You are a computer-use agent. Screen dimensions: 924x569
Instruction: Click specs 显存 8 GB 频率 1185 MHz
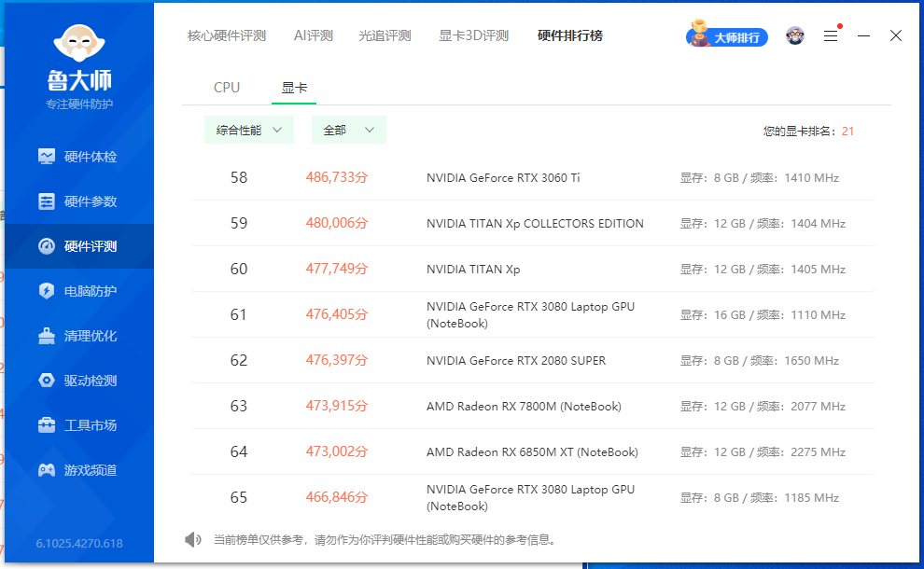(x=760, y=498)
